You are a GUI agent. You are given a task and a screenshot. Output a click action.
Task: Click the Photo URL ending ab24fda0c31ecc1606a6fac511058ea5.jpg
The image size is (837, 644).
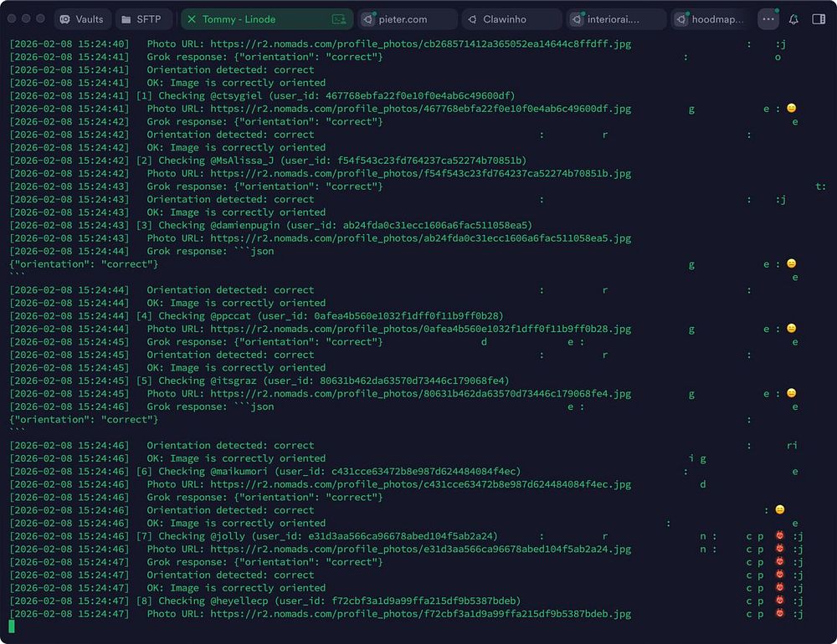(x=421, y=238)
